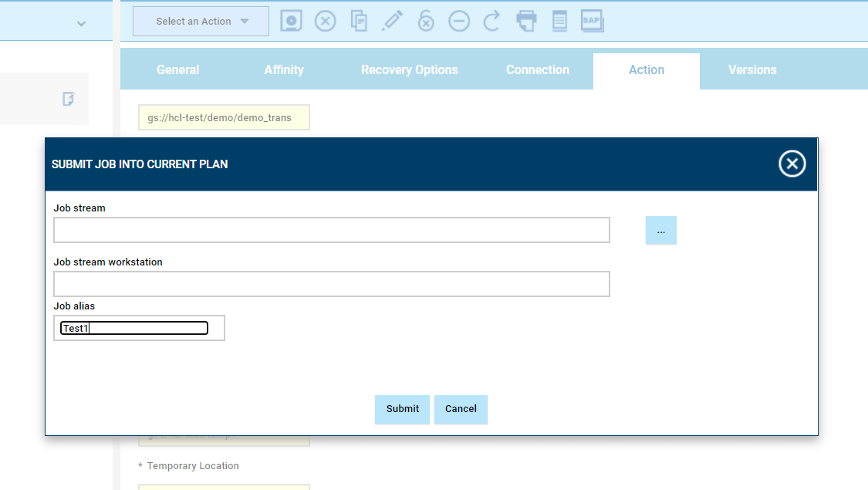Viewport: 868px width, 490px height.
Task: Close the Submit Job dialog with X
Action: coord(792,164)
